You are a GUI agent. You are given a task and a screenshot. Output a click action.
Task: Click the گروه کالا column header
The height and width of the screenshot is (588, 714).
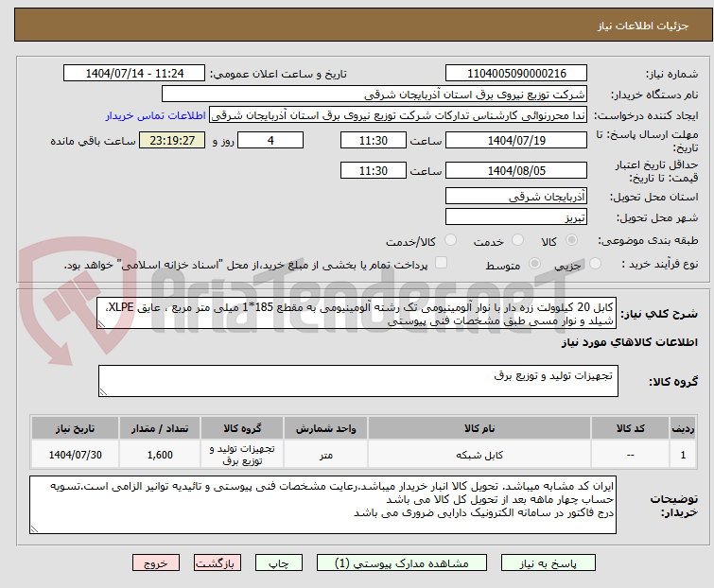coord(242,428)
